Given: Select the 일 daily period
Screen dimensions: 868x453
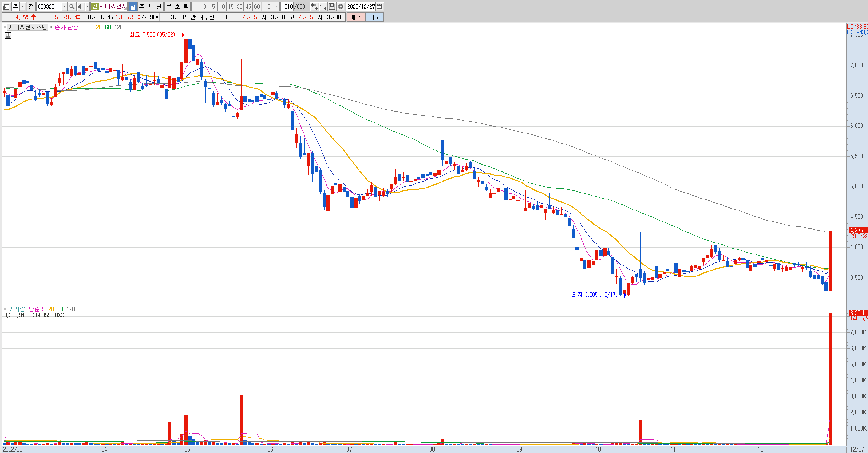Looking at the screenshot, I should 133,6.
